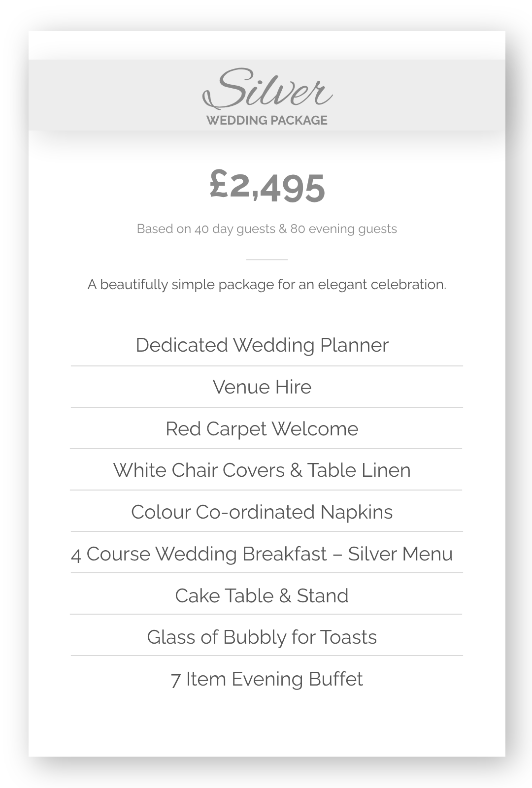Click the 7 Item Evening Buffet entry
532x788 pixels.
coord(266,679)
